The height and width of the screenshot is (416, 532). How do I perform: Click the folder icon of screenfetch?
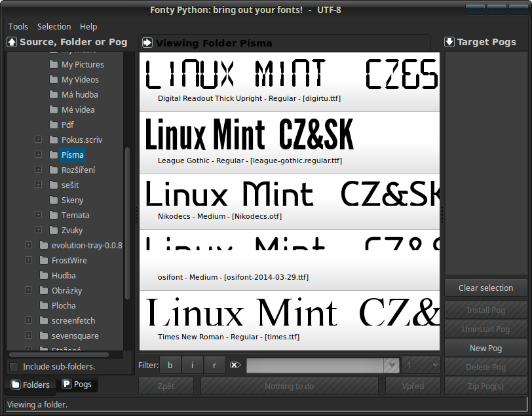(x=44, y=320)
